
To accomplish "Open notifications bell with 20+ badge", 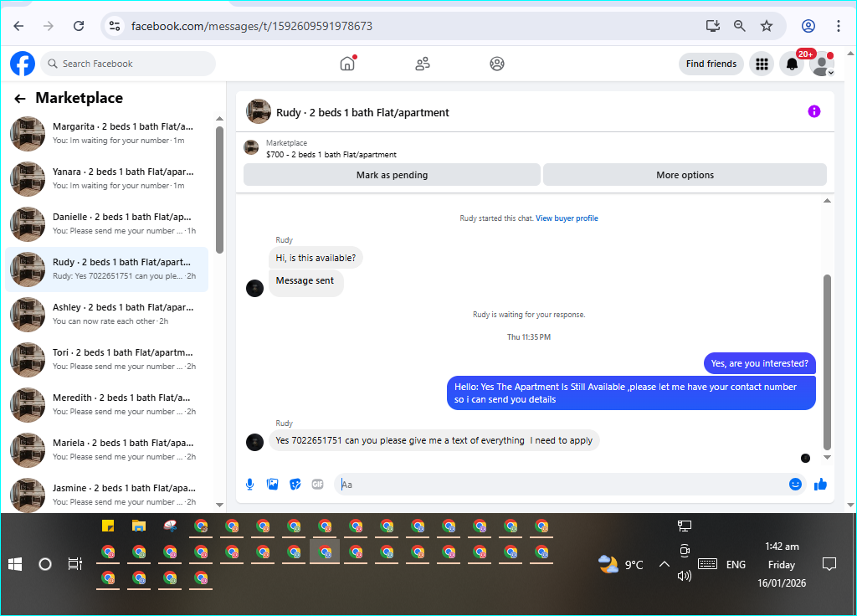I will point(792,64).
